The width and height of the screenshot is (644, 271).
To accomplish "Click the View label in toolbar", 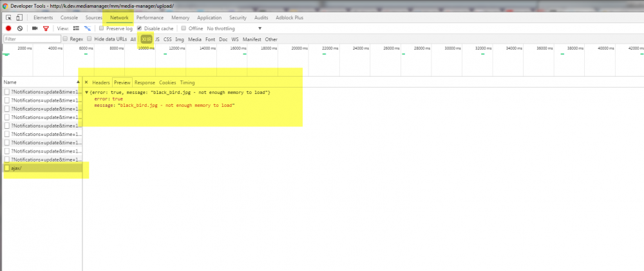I will tap(62, 29).
